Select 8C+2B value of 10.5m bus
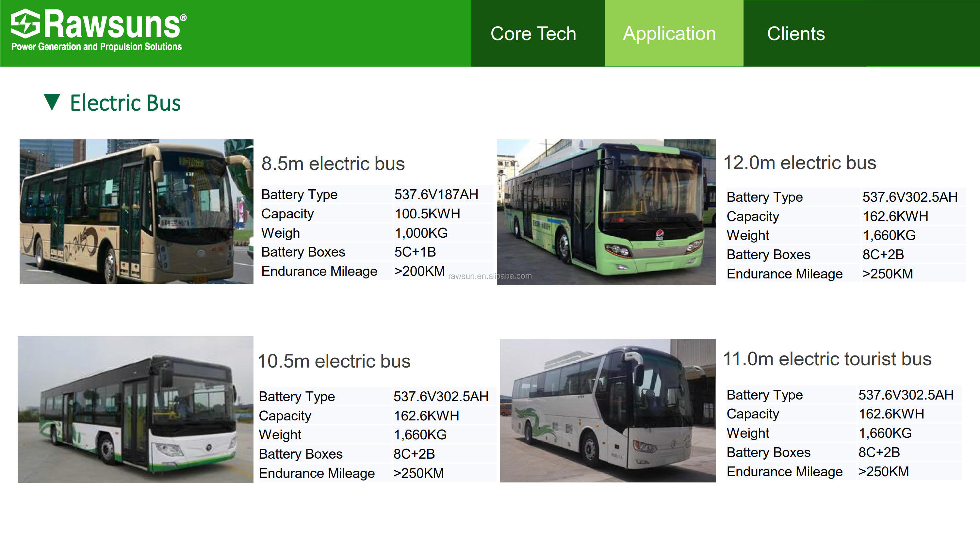Screen dimensions: 980x551 point(414,454)
